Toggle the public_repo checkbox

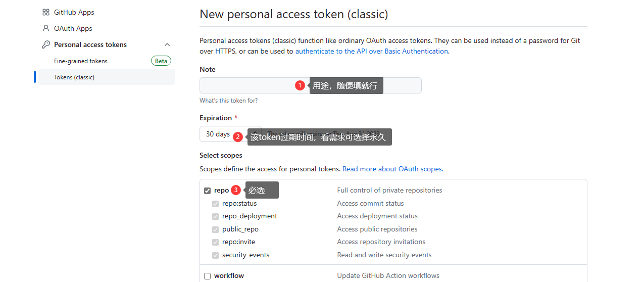(x=216, y=229)
